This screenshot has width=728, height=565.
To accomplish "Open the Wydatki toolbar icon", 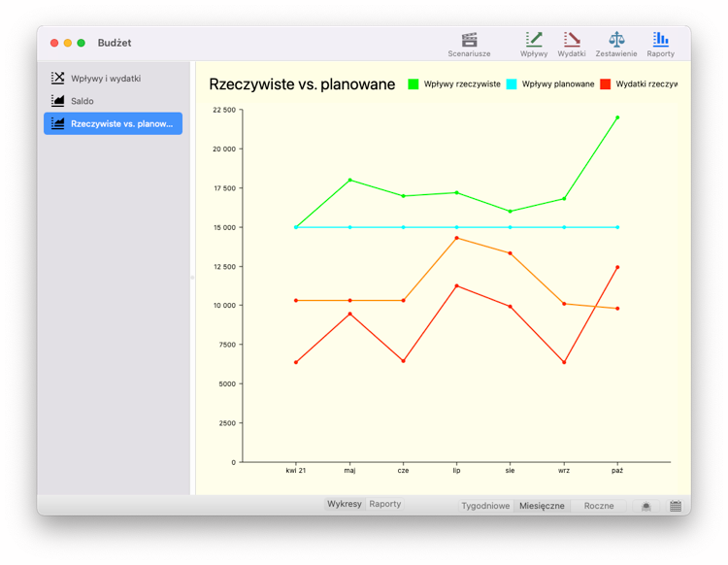I will point(572,40).
